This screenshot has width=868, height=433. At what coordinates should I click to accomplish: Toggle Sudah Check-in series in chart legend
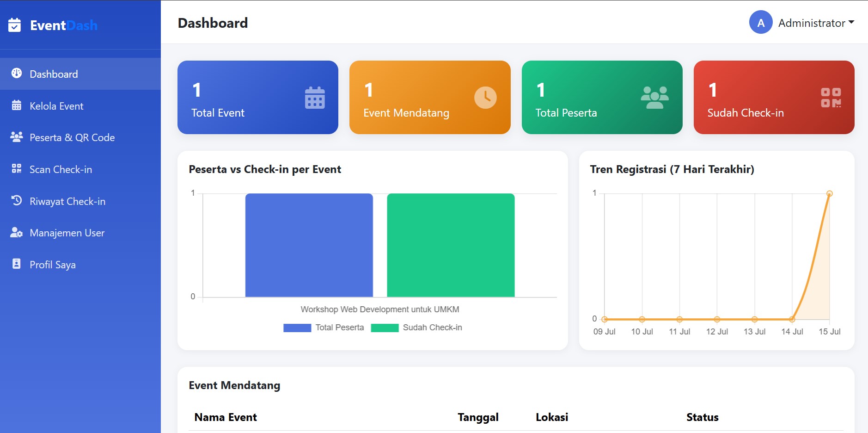click(416, 328)
